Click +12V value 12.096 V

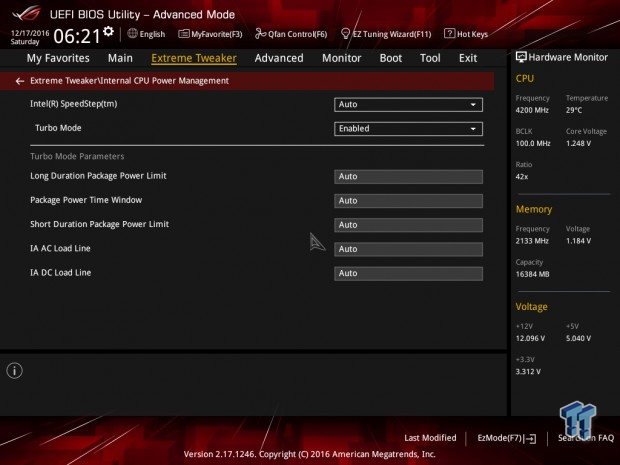coord(530,339)
